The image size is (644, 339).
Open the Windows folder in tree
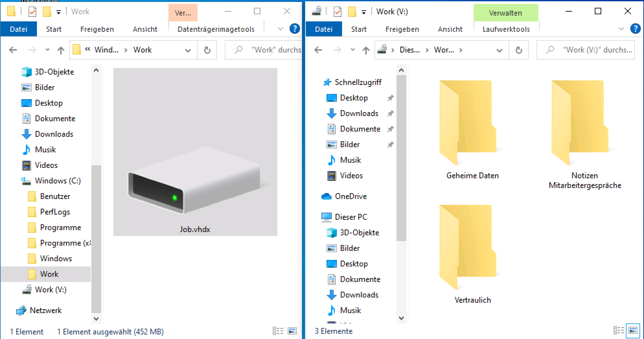[x=56, y=259]
